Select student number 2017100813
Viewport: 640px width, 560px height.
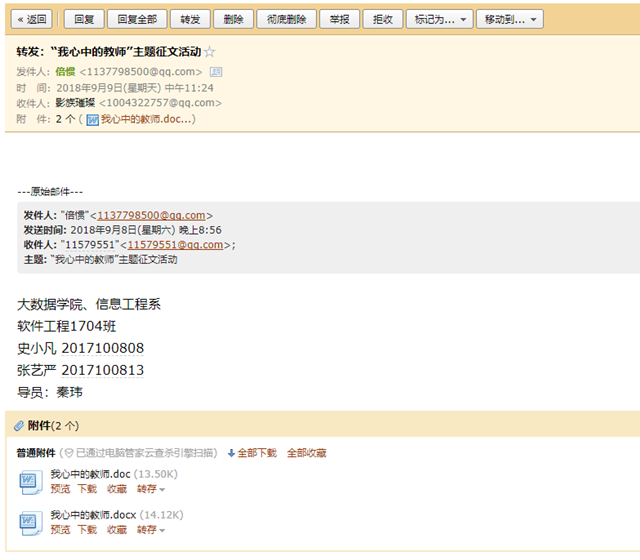pyautogui.click(x=102, y=370)
